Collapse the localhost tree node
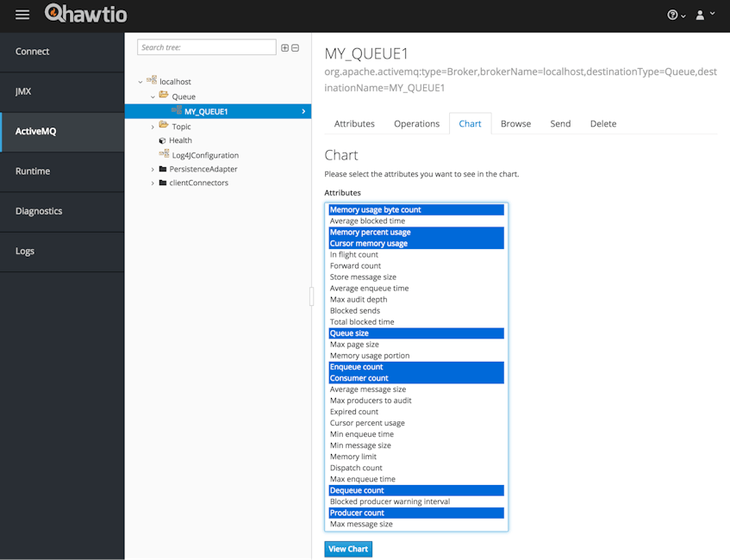The image size is (730, 560). coord(140,81)
